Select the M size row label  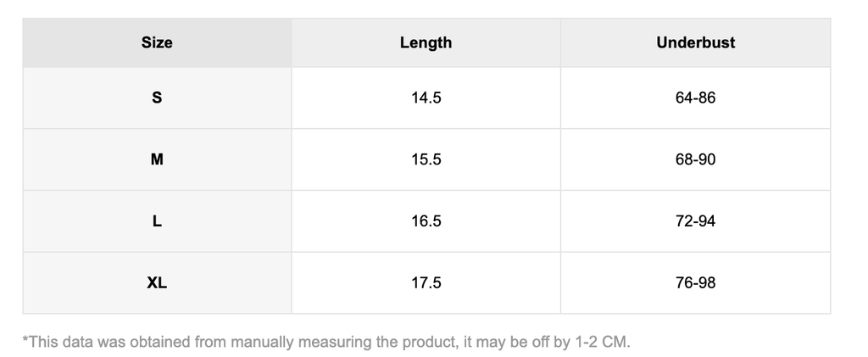pyautogui.click(x=157, y=159)
